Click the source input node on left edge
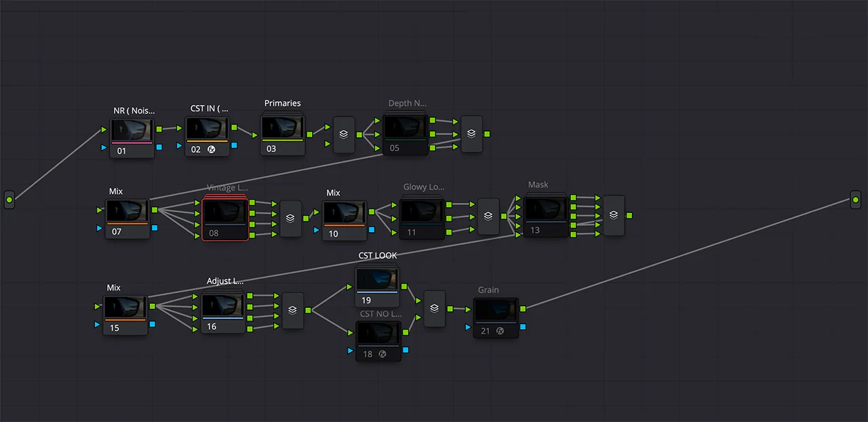This screenshot has width=868, height=422. (9, 200)
